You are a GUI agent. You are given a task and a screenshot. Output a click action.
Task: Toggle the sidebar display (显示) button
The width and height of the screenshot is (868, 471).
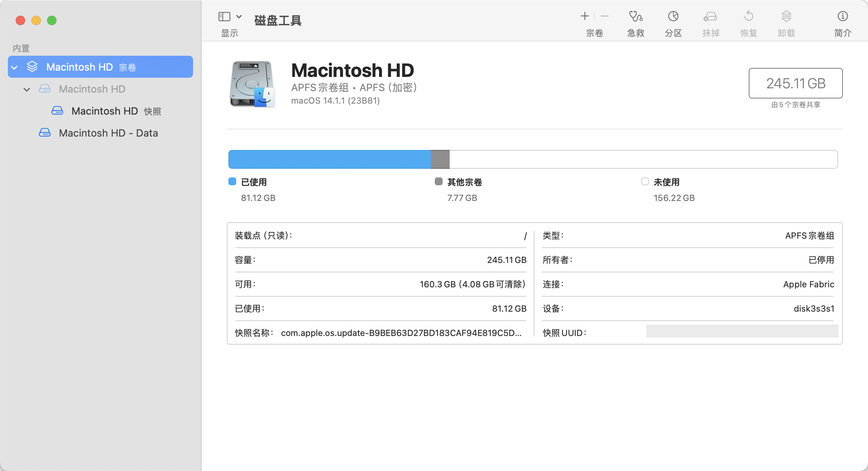click(x=224, y=16)
